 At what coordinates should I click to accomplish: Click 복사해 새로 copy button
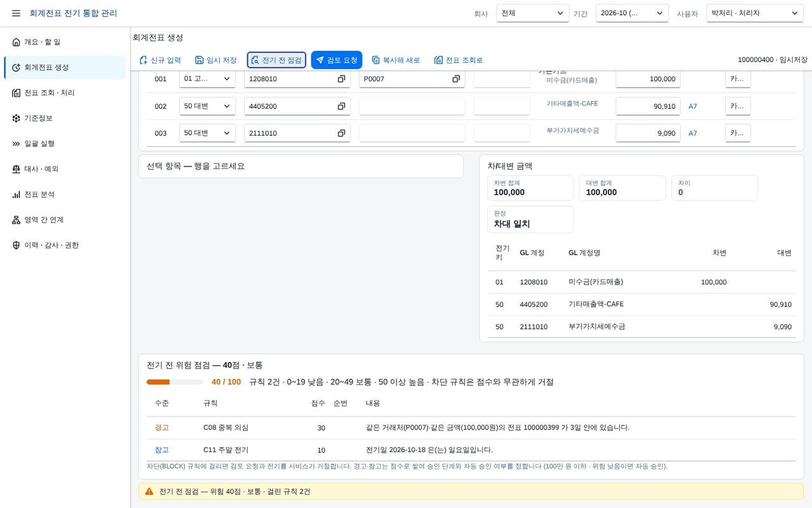click(x=396, y=60)
